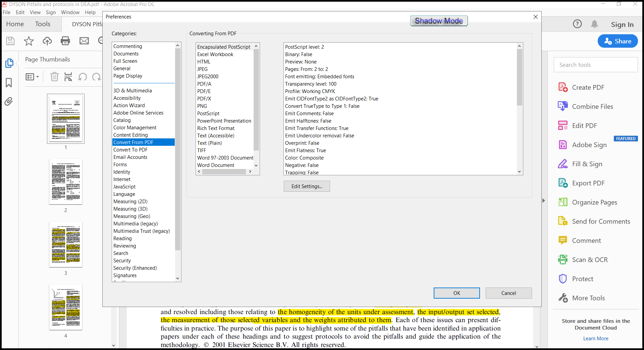Click the settings summary scroll-down arrow
This screenshot has width=644, height=350.
pyautogui.click(x=519, y=172)
